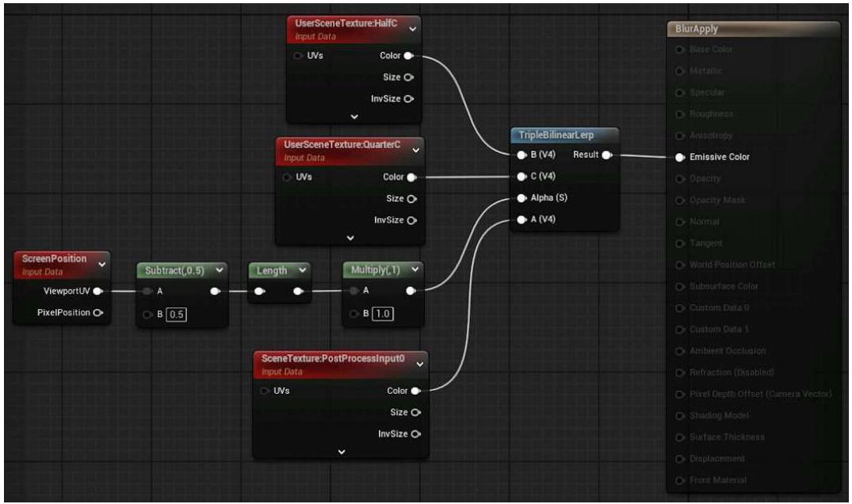The width and height of the screenshot is (852, 504).
Task: Click the Alpha (S) input pin
Action: pos(521,197)
